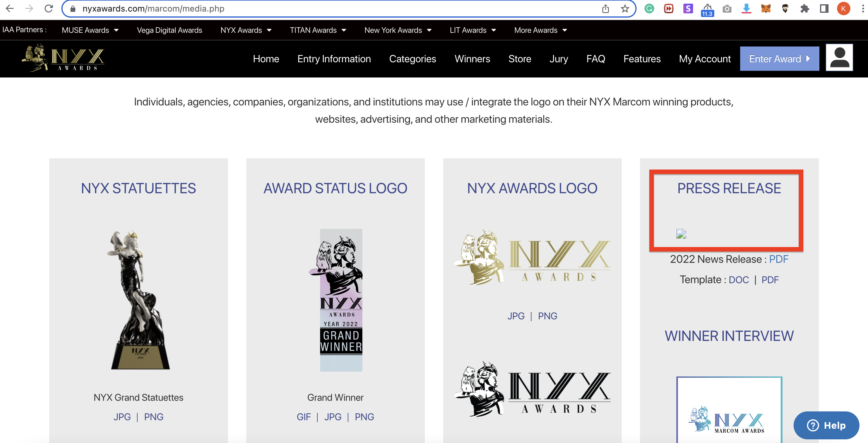Go to the Home menu item
Image resolution: width=868 pixels, height=443 pixels.
[x=266, y=59]
